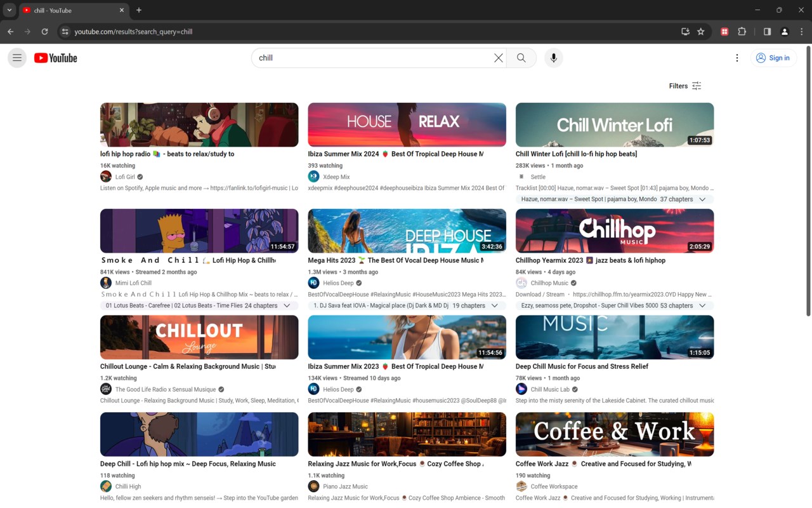Open Chill Music Lab channel avatar
Screen dimensions: 812x508
(x=521, y=389)
